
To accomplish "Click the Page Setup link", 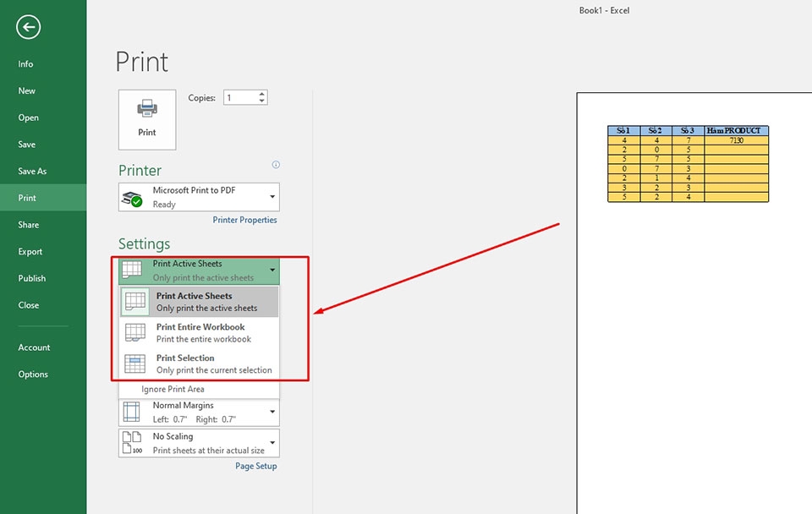I will click(255, 465).
